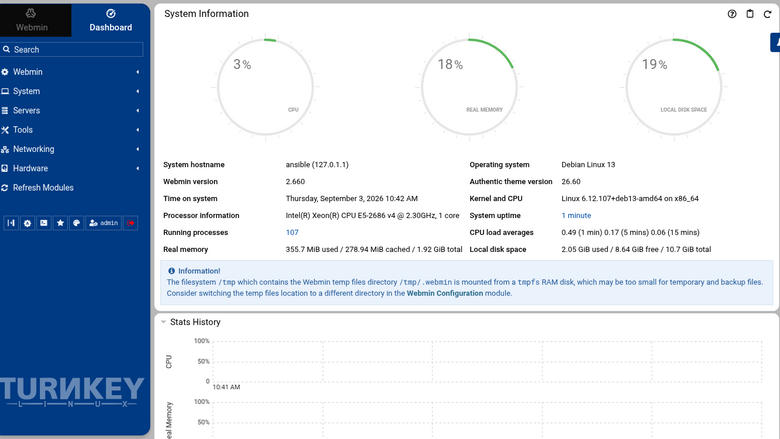Switch to the Dashboard tab

click(x=110, y=20)
